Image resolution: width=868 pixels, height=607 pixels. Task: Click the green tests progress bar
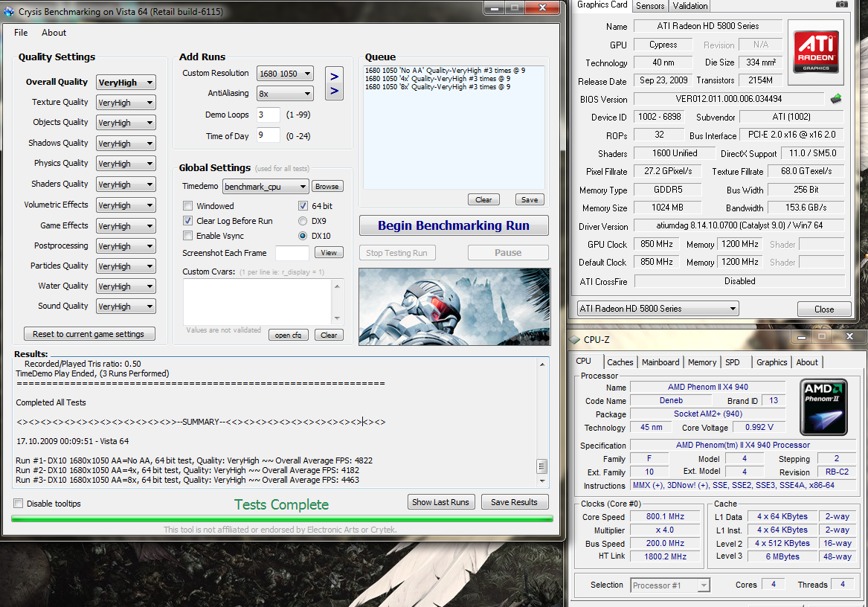282,518
